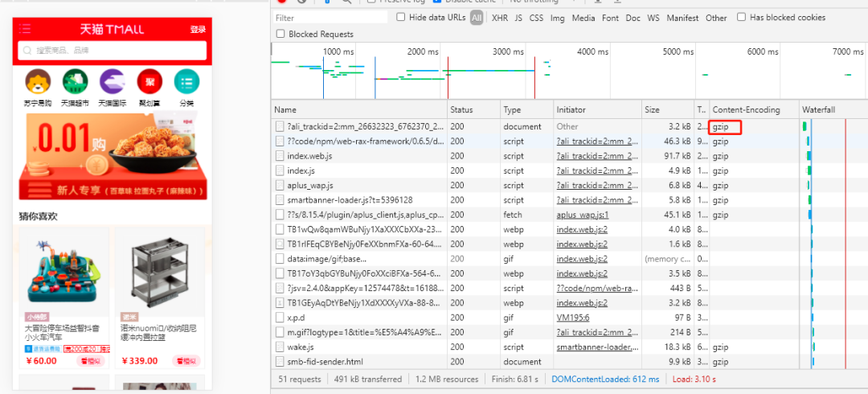Screen dimensions: 868x394
Task: Tap the red 聚划算 icon
Action: click(149, 81)
